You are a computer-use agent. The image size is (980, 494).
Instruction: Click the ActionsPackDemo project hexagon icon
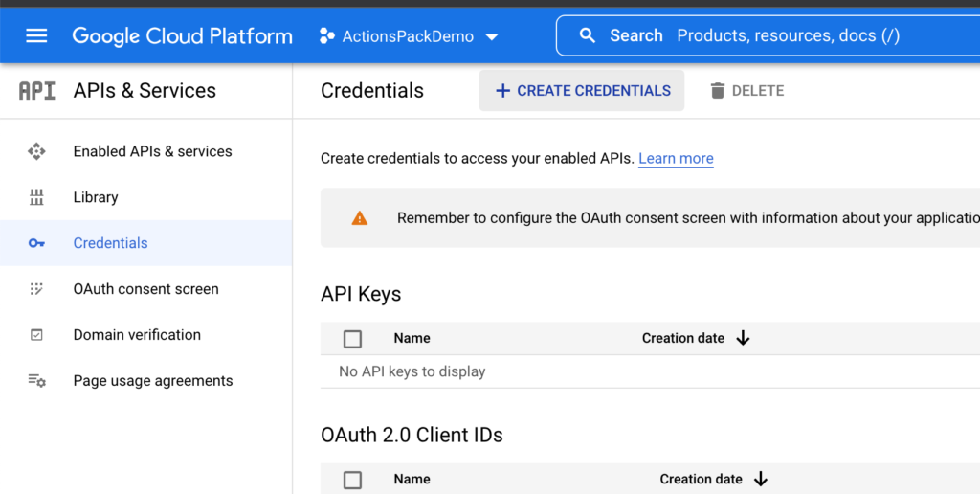click(327, 35)
